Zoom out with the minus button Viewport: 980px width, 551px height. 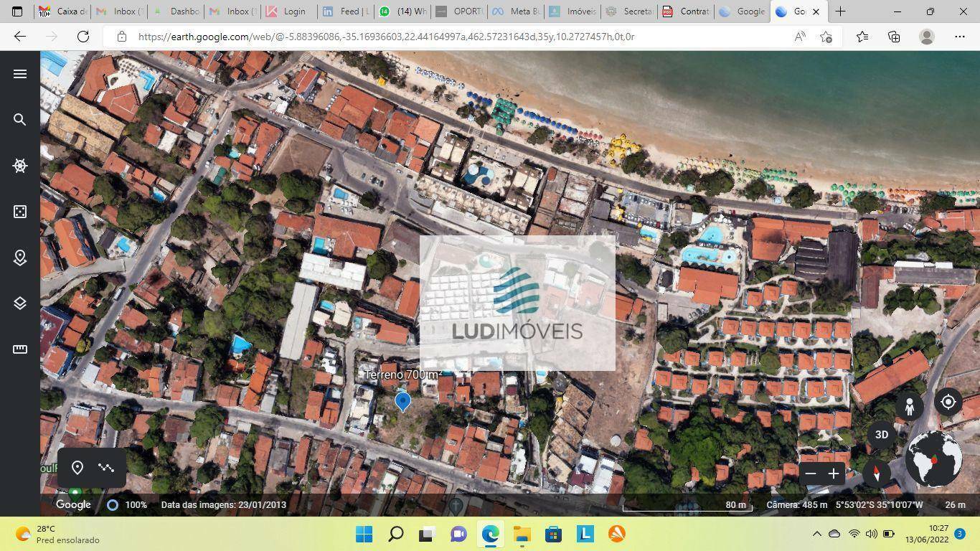coord(811,474)
